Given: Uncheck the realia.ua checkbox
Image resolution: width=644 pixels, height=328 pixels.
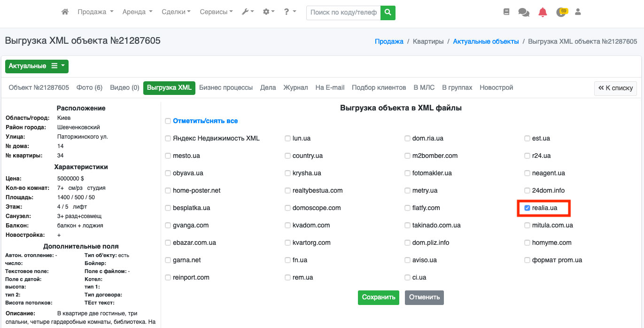Looking at the screenshot, I should point(527,208).
